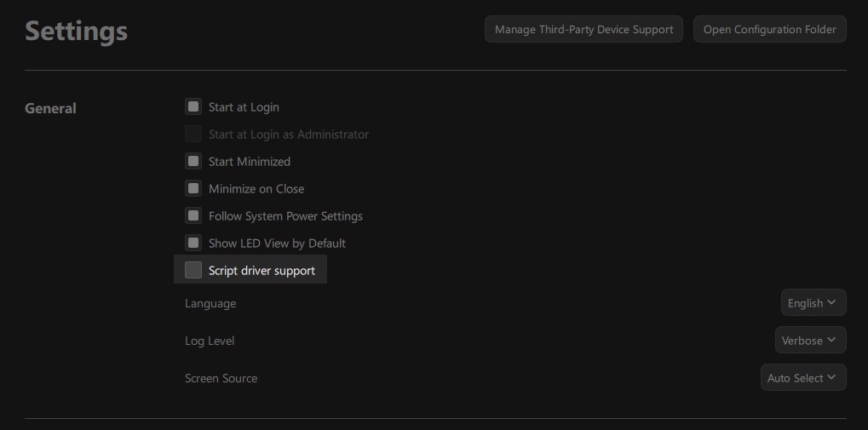The width and height of the screenshot is (868, 430).
Task: Click the Script driver support label text
Action: pos(262,271)
